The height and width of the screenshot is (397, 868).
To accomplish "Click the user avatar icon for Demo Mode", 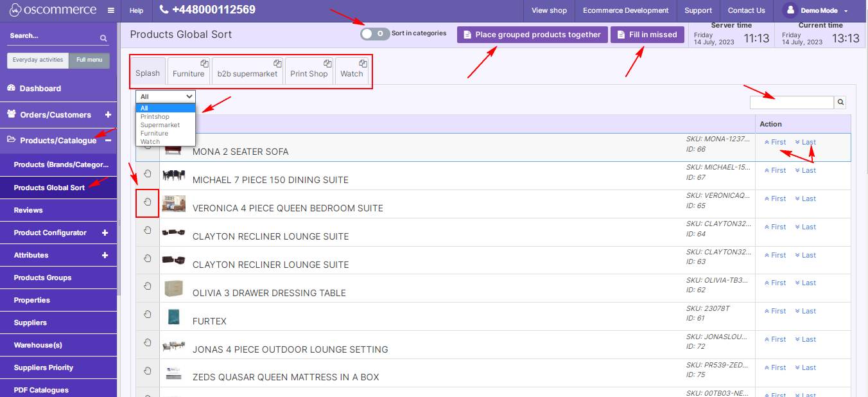I will tap(790, 10).
